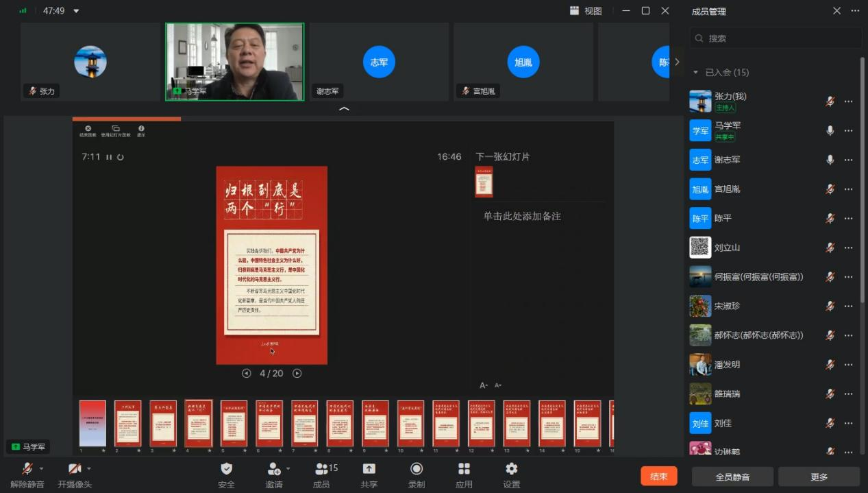The height and width of the screenshot is (493, 868).
Task: Start recording with the 录制 icon
Action: point(416,469)
